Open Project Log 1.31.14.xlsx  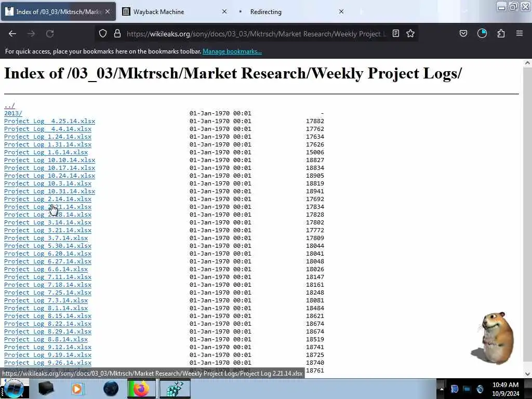[x=48, y=144]
